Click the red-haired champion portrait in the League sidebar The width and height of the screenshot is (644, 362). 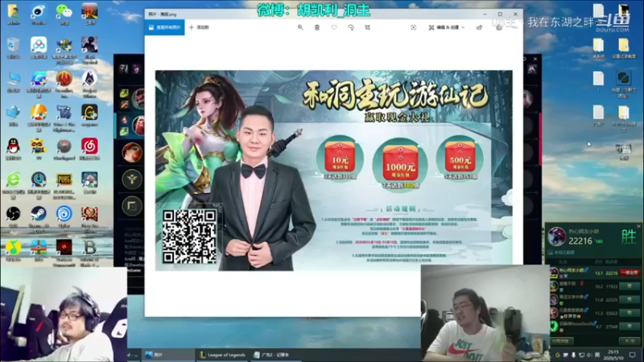(132, 152)
